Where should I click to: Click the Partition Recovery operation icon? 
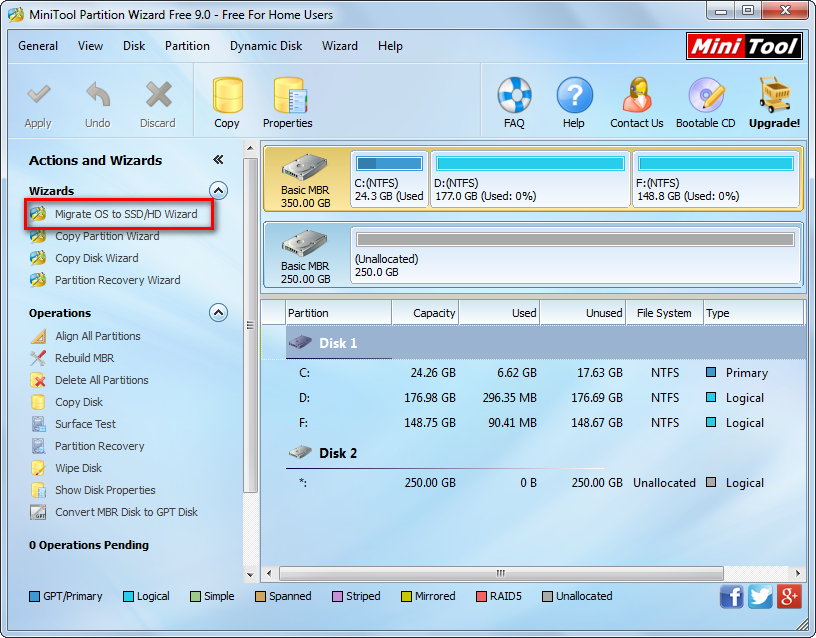click(x=38, y=446)
